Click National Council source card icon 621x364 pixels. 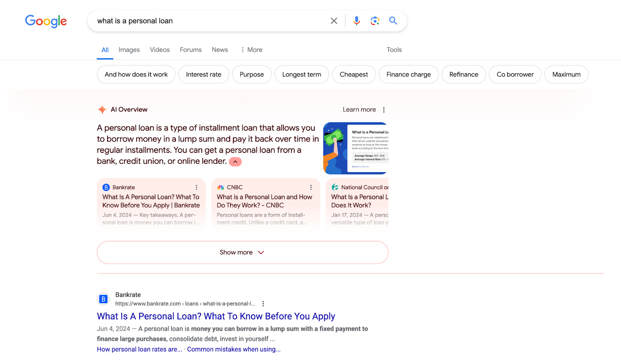[x=335, y=187]
